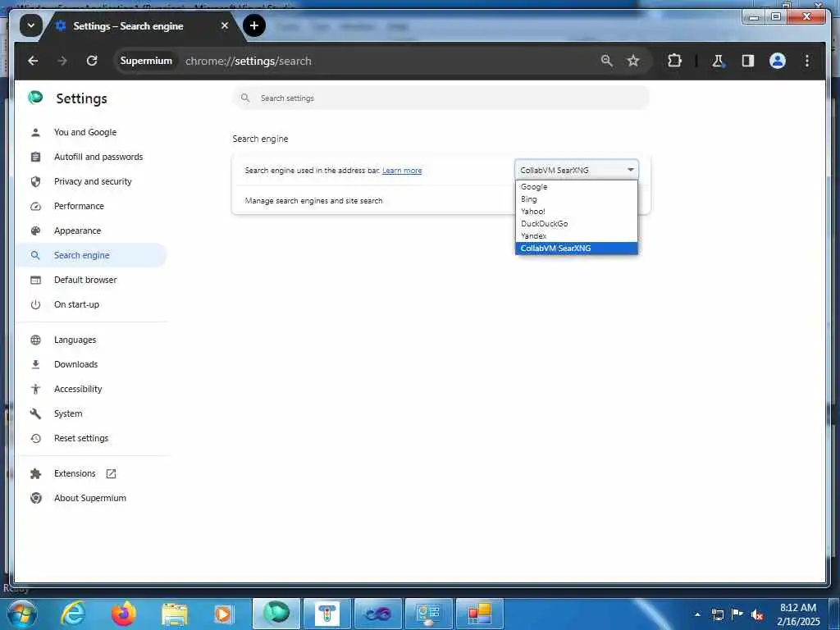
Task: Select Search engine in sidebar
Action: (92, 255)
